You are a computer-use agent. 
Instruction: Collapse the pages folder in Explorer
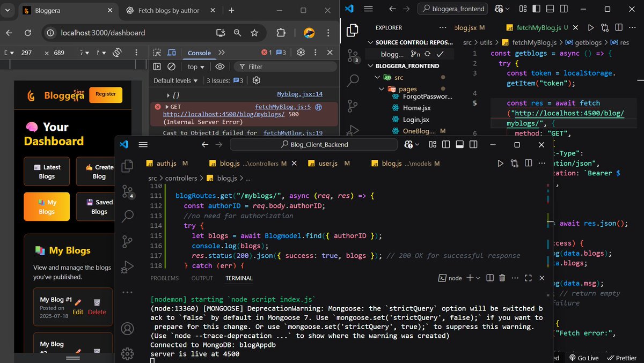point(382,89)
